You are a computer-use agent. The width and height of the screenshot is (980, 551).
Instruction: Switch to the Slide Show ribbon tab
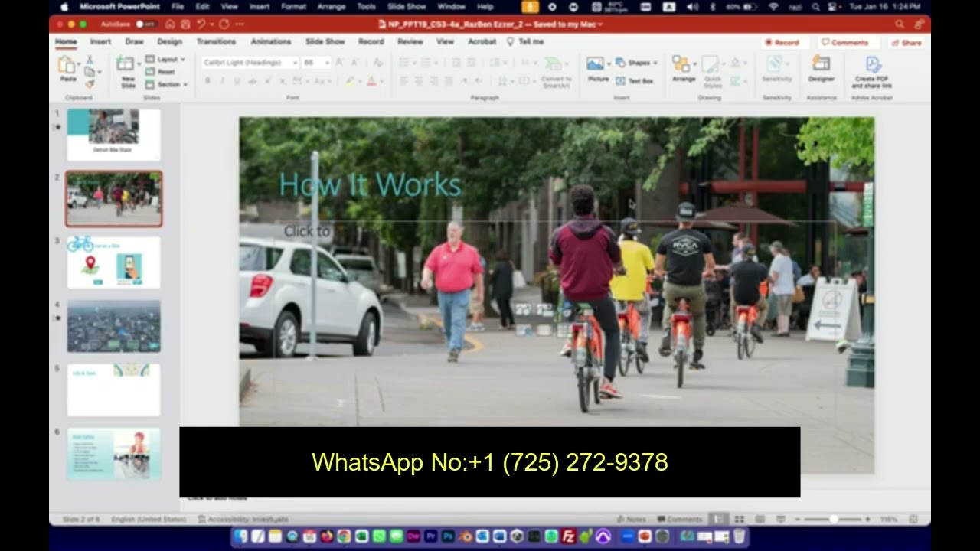point(325,42)
